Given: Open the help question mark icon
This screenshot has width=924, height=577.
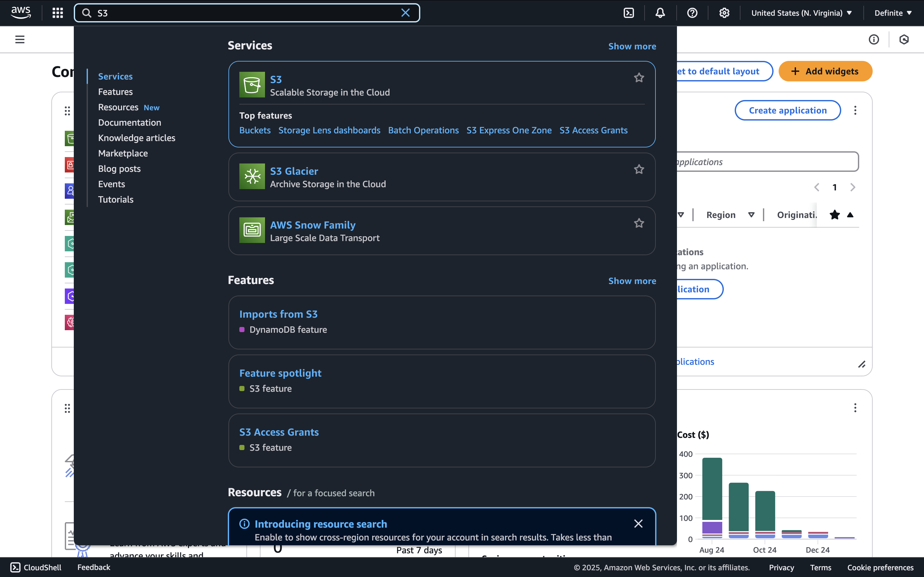Looking at the screenshot, I should pyautogui.click(x=692, y=13).
